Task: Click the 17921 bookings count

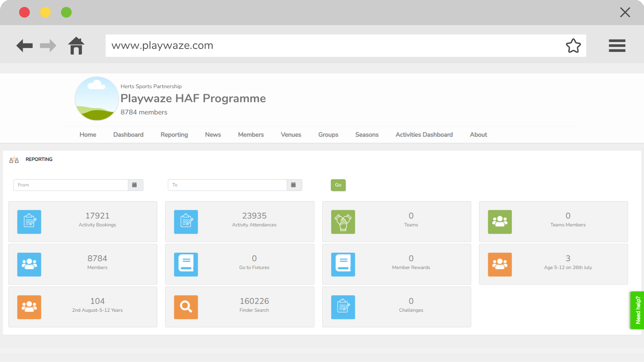Action: tap(97, 216)
